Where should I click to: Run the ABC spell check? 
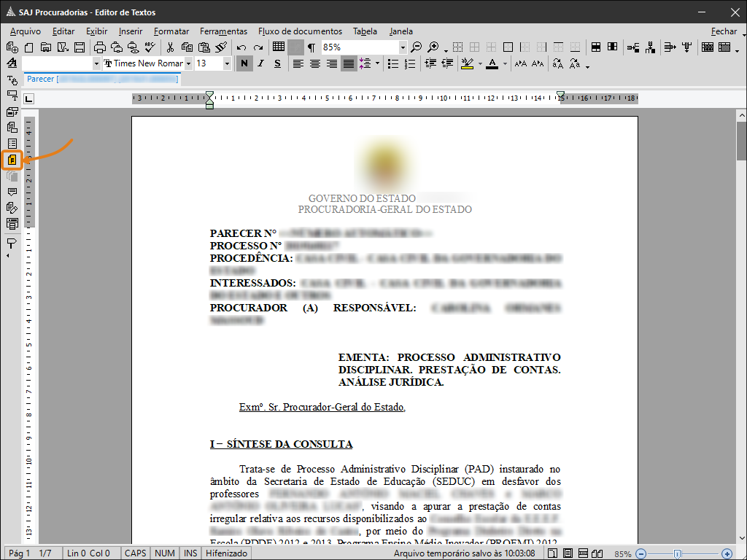point(150,47)
